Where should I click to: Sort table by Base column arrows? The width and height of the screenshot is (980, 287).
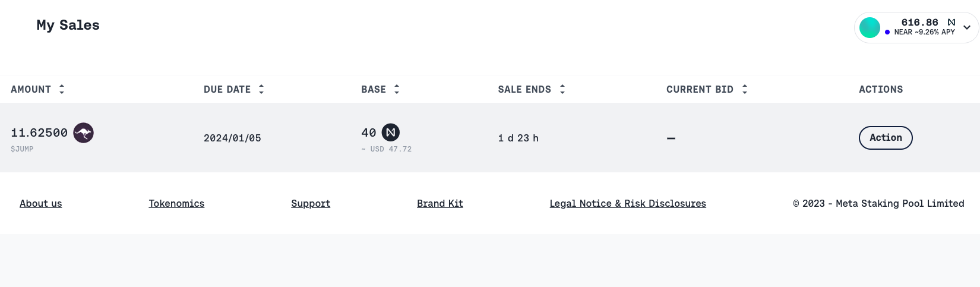[397, 89]
